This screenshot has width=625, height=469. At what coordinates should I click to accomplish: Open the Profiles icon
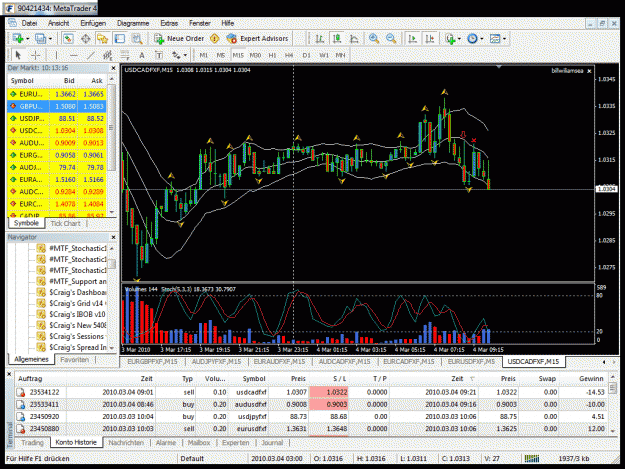pyautogui.click(x=40, y=39)
